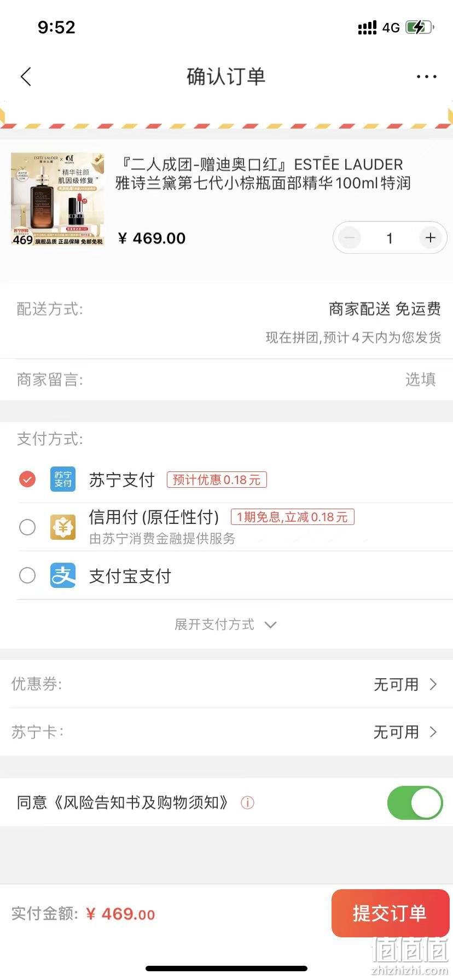Select 信用付 payment radio button
This screenshot has height=980, width=453.
(27, 527)
